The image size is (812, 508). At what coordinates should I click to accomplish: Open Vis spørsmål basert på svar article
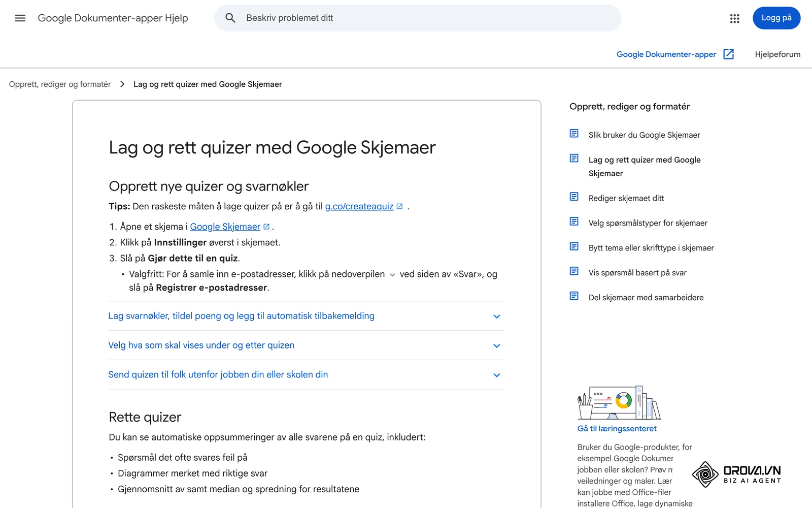coord(637,273)
